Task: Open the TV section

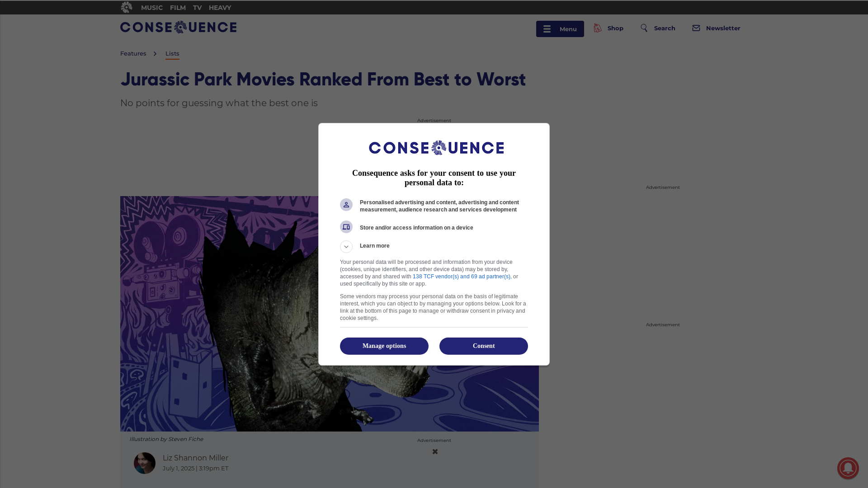Action: coord(197,8)
